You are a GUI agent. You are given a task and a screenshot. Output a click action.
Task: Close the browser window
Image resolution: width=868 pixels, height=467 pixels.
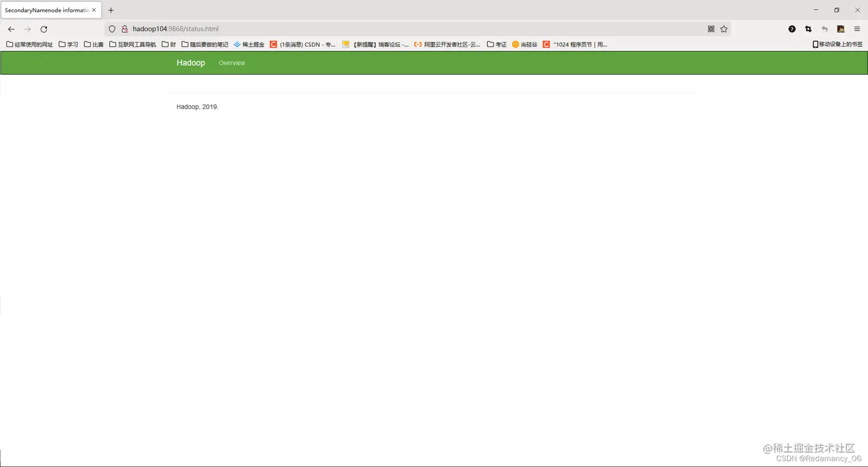(857, 10)
